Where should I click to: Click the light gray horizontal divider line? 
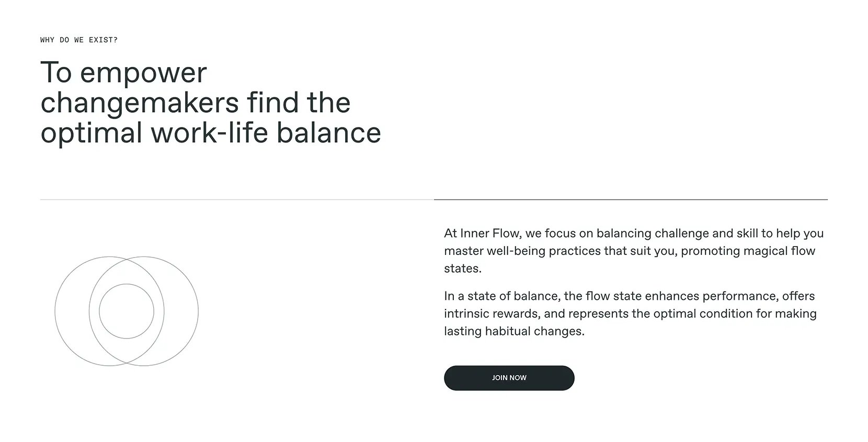pyautogui.click(x=237, y=200)
